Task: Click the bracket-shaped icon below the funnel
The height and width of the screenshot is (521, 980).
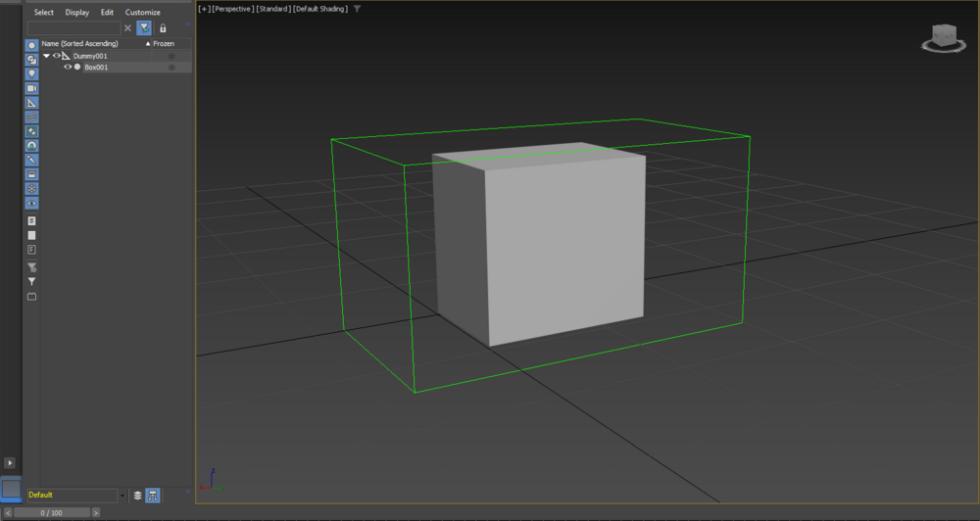Action: (x=32, y=297)
